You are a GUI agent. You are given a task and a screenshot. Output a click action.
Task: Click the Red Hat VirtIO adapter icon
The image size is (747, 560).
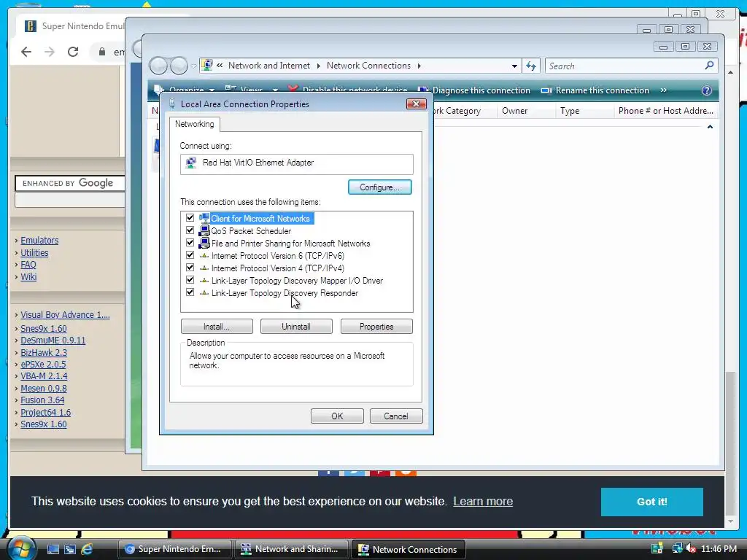(191, 163)
